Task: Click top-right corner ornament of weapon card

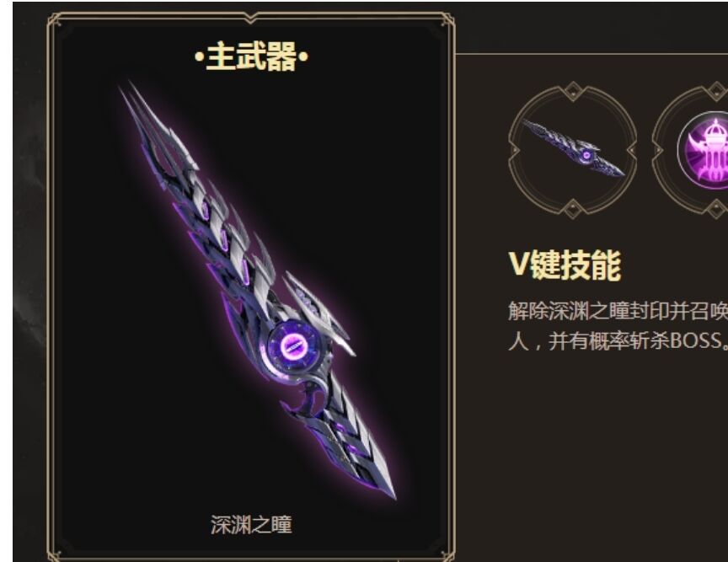Action: pos(447,20)
